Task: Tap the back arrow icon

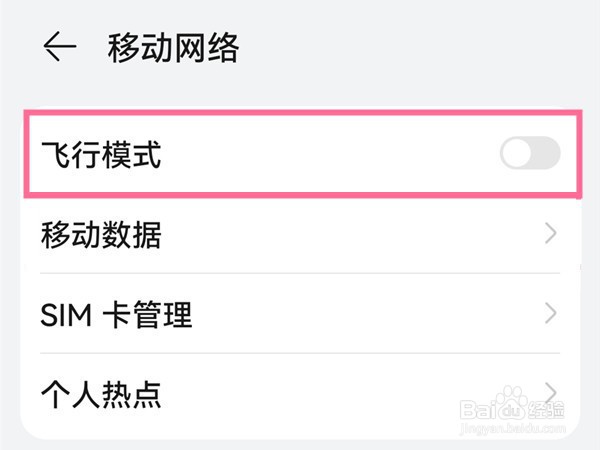Action: (x=60, y=47)
